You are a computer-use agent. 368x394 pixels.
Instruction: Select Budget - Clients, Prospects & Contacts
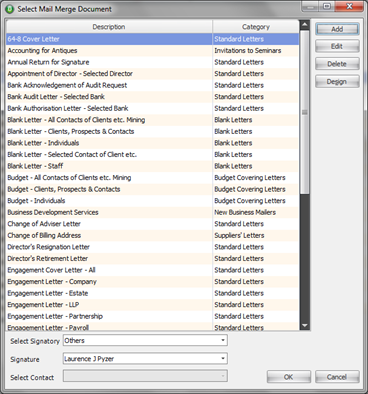click(152, 189)
